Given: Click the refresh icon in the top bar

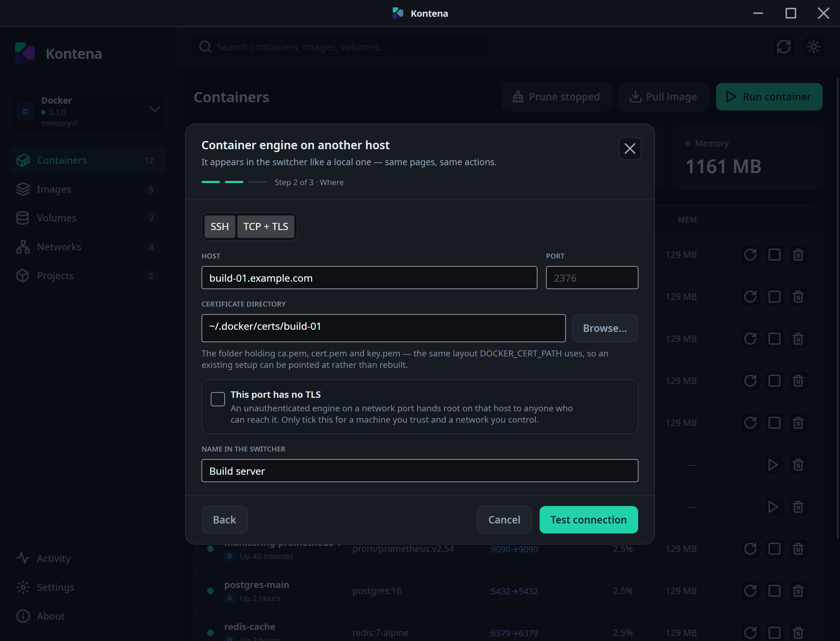Looking at the screenshot, I should 783,47.
